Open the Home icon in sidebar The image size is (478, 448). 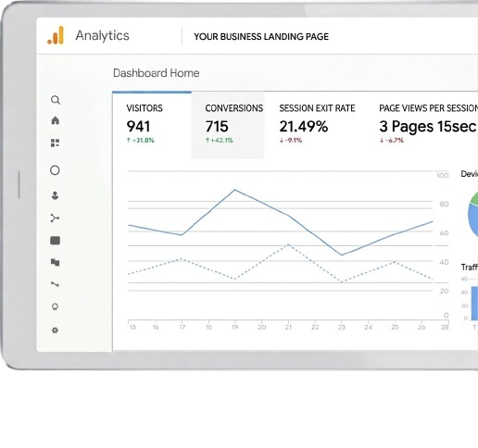point(55,120)
